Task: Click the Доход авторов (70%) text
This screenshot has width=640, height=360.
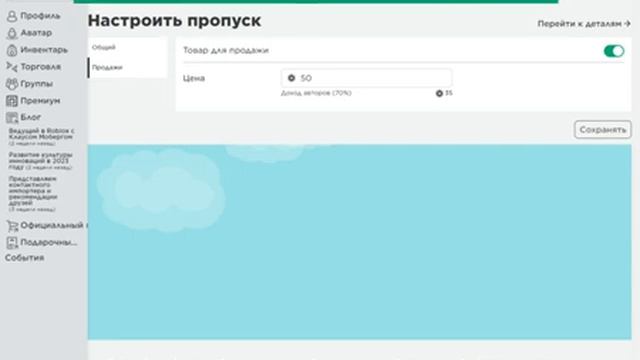Action: 316,93
